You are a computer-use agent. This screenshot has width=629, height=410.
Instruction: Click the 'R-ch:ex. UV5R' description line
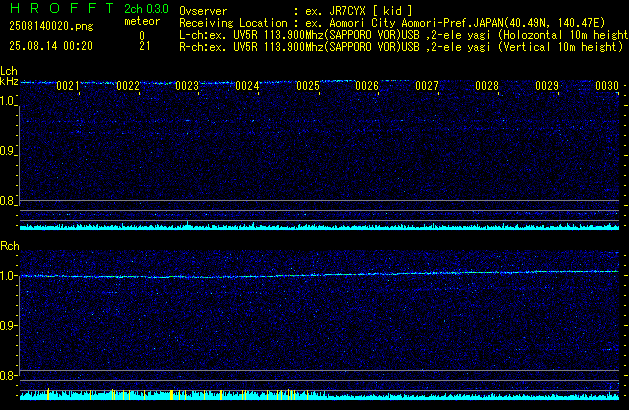click(401, 47)
